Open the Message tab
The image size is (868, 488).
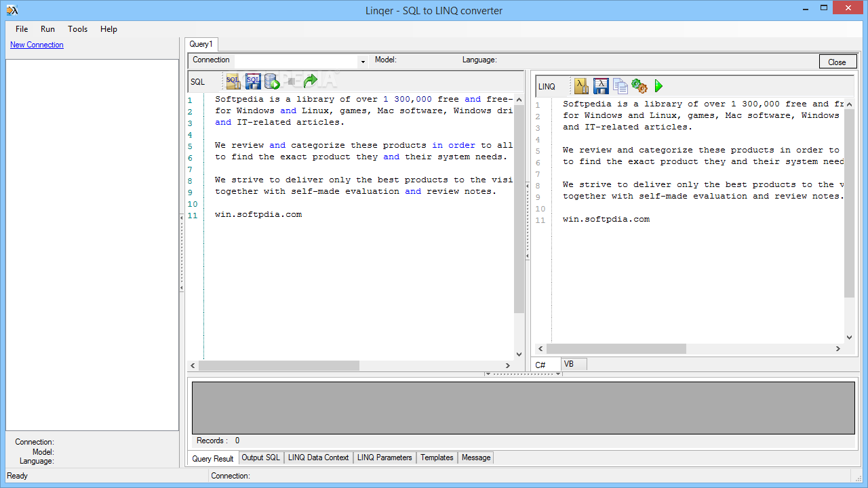pos(476,457)
